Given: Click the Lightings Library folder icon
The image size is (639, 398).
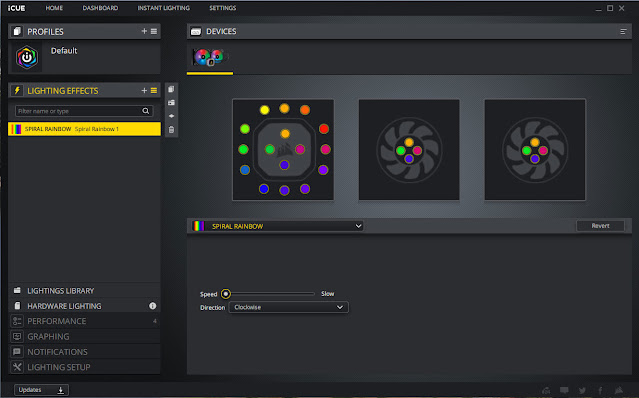Looking at the screenshot, I should tap(17, 290).
